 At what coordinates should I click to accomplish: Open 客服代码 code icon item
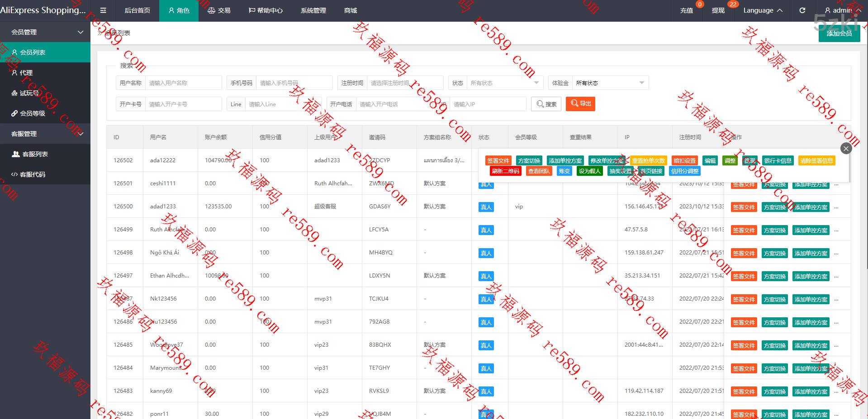tap(14, 174)
